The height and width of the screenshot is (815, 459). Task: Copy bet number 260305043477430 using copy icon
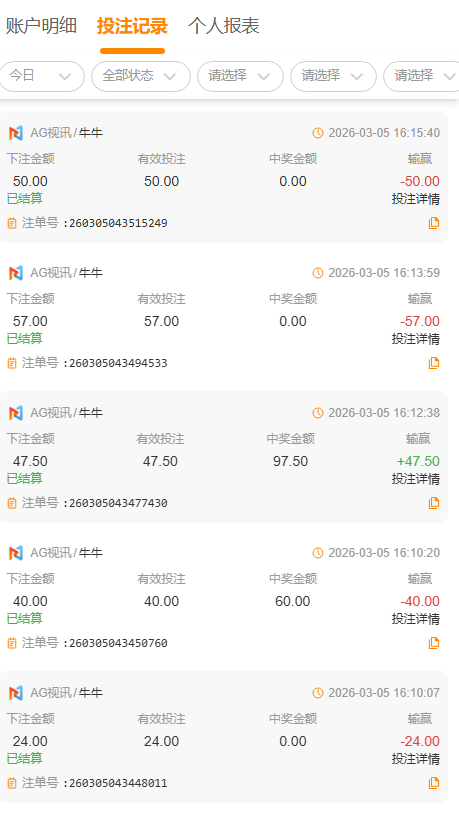pos(434,503)
